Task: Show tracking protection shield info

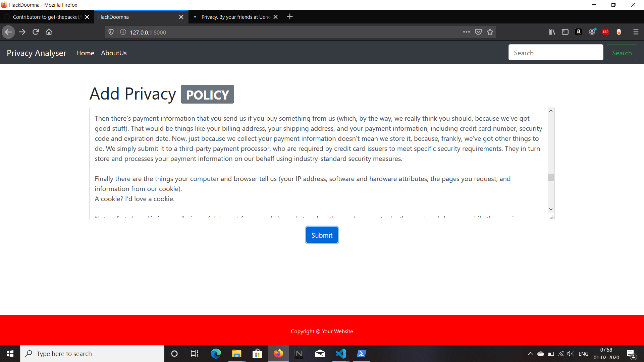Action: point(111,32)
